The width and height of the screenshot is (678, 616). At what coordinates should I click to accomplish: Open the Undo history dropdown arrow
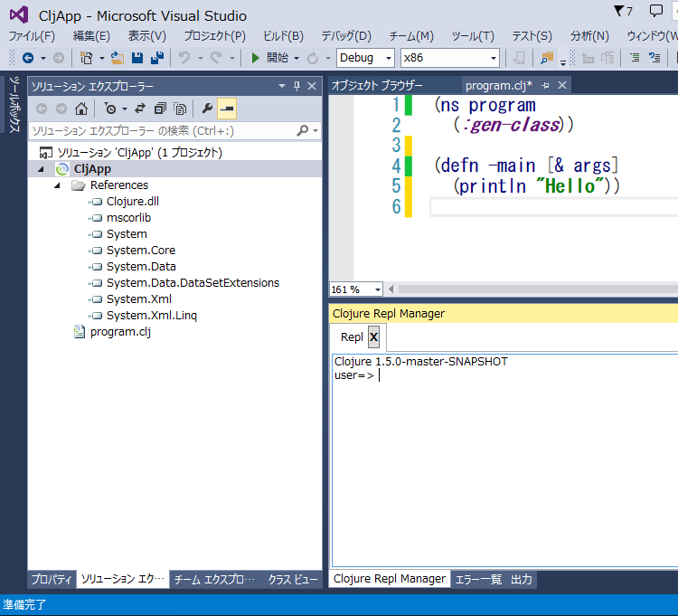click(x=201, y=58)
